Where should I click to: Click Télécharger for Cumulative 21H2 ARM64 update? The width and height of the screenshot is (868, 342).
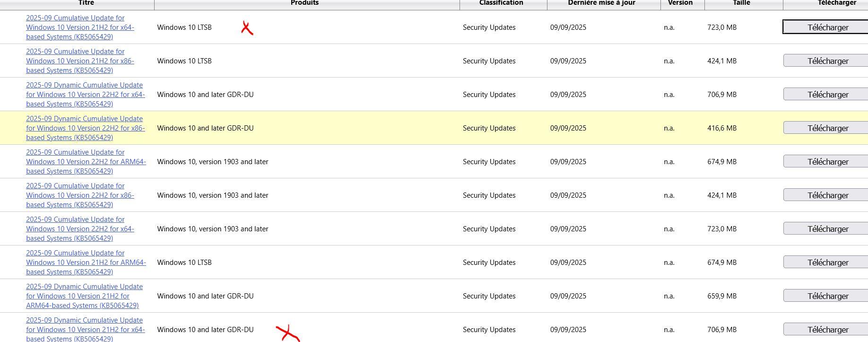[825, 262]
